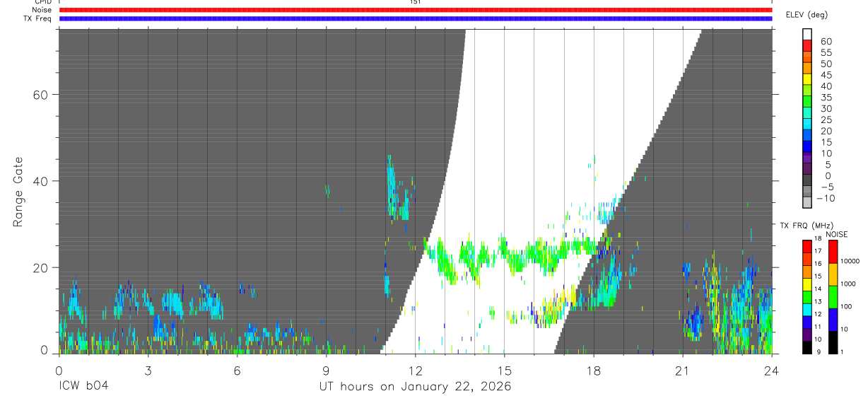Click the '9' tick on UT hours axis
This screenshot has height=401, width=868.
326,371
